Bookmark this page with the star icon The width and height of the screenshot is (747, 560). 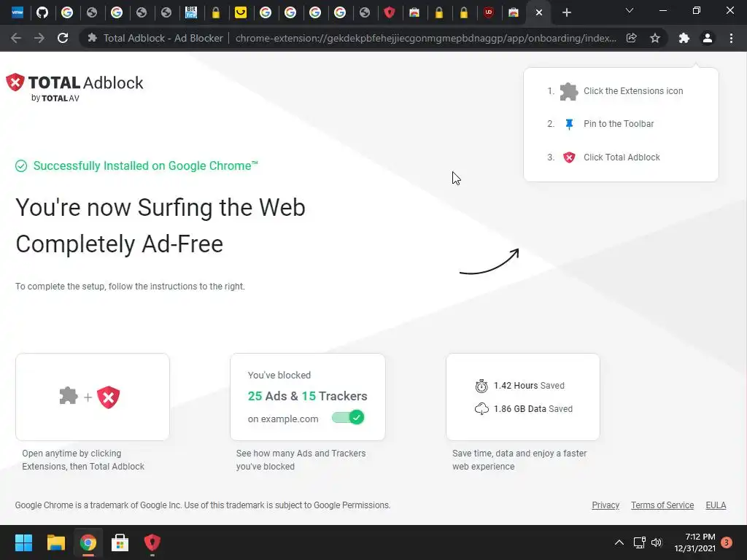click(x=655, y=38)
